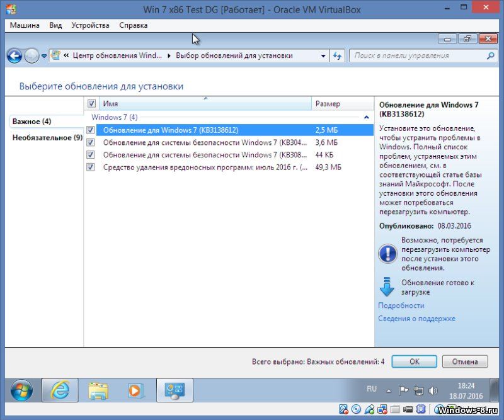Viewport: 504px width, 420px height.
Task: Click the network tray icon
Action: click(x=418, y=390)
